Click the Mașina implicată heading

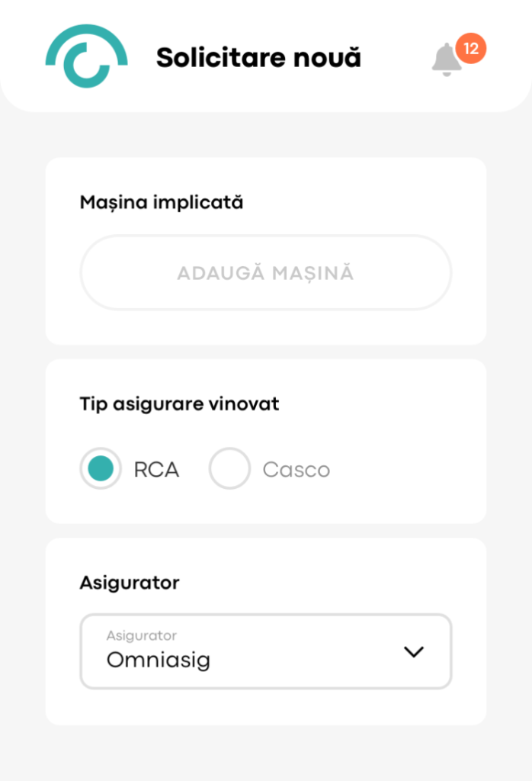click(162, 203)
